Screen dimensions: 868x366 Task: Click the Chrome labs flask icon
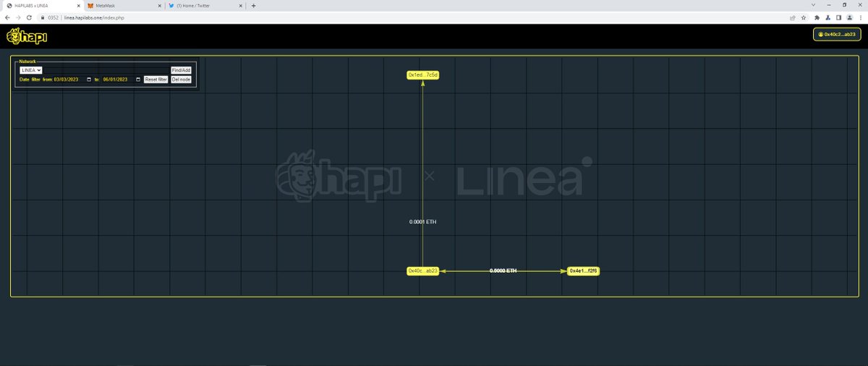[x=828, y=17]
